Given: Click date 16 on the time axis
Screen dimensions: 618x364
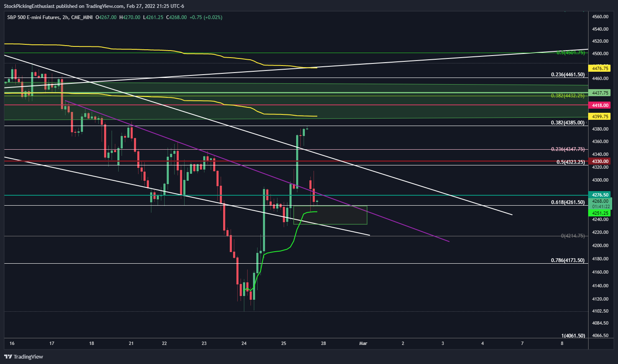Looking at the screenshot, I should (x=12, y=343).
